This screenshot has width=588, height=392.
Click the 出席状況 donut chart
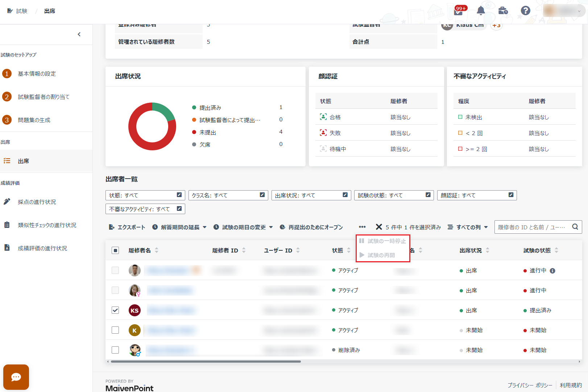[x=152, y=126]
